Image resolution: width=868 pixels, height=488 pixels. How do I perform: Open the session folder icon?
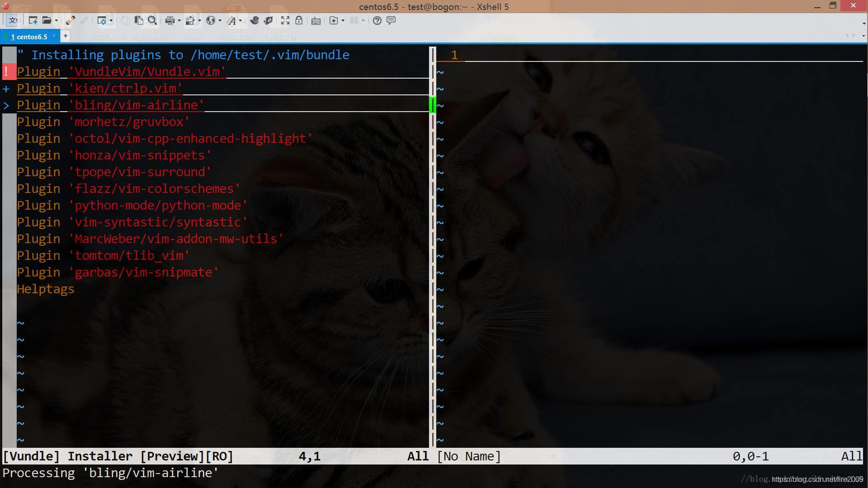(x=46, y=20)
